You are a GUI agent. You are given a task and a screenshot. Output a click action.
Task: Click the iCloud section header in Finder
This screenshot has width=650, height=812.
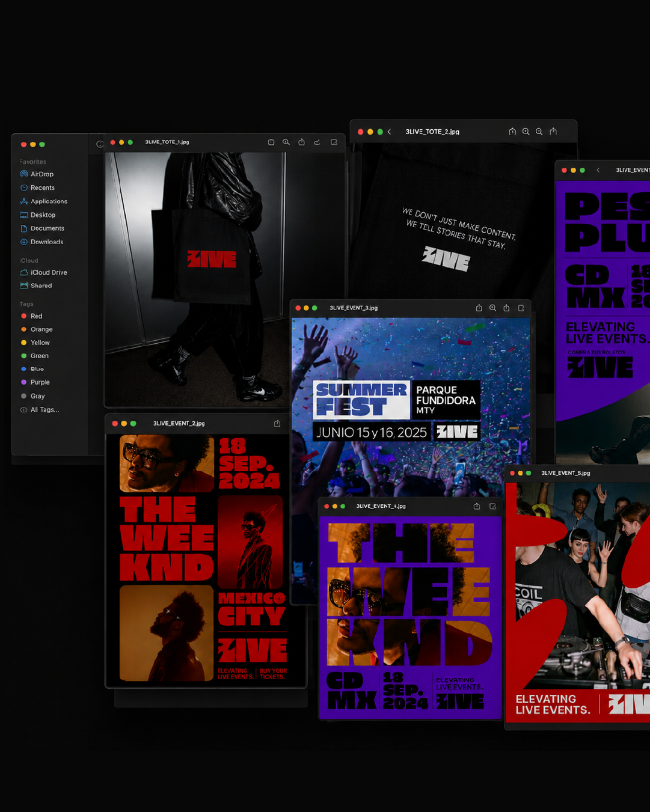pos(29,260)
